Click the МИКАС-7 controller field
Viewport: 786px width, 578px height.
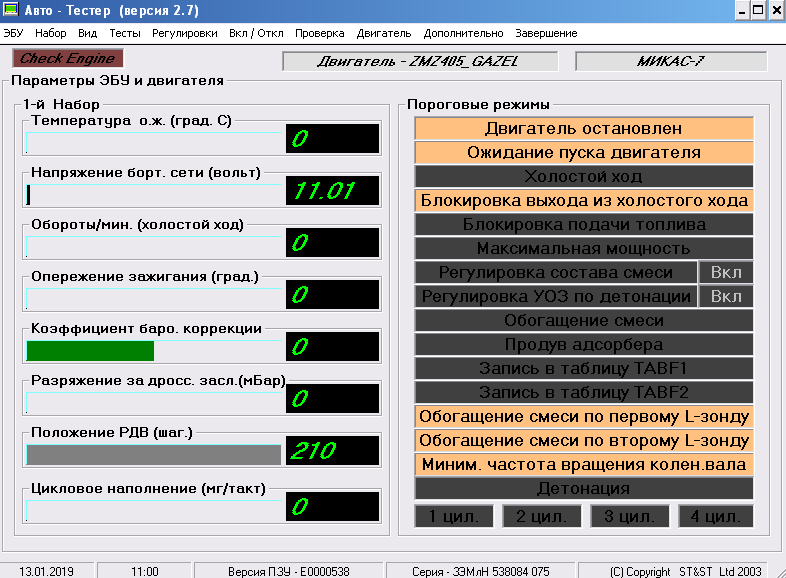[671, 60]
